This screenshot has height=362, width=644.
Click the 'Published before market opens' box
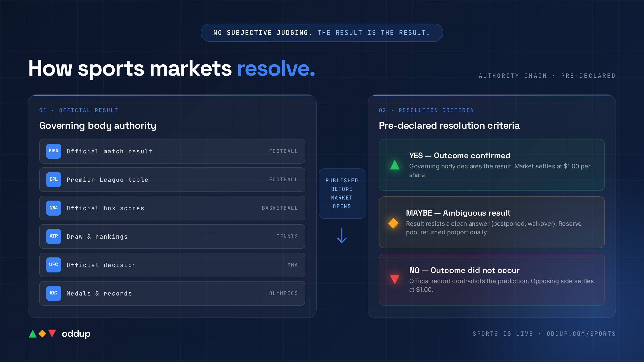click(x=342, y=194)
